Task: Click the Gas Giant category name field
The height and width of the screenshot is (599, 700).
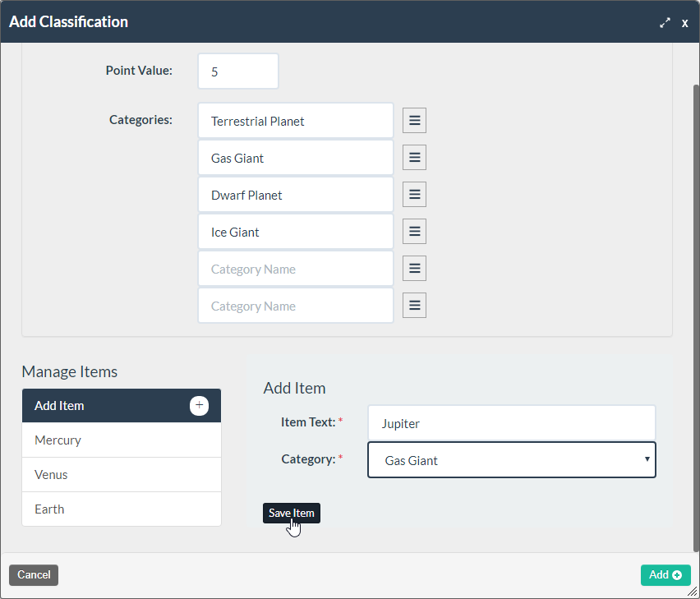Action: [296, 158]
